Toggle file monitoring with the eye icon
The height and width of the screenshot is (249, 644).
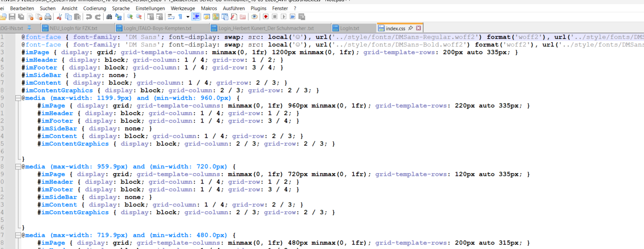click(254, 17)
